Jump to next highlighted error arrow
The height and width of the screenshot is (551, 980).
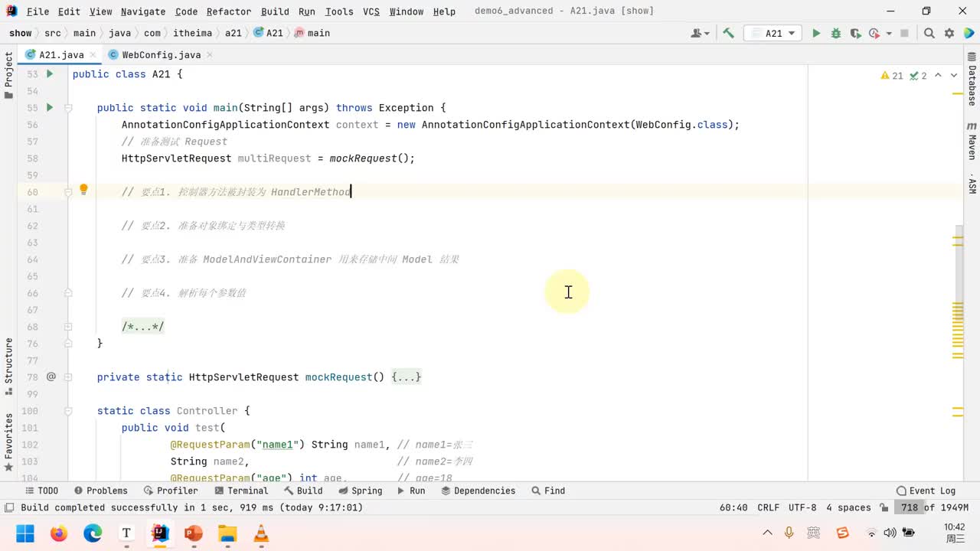[x=954, y=76]
